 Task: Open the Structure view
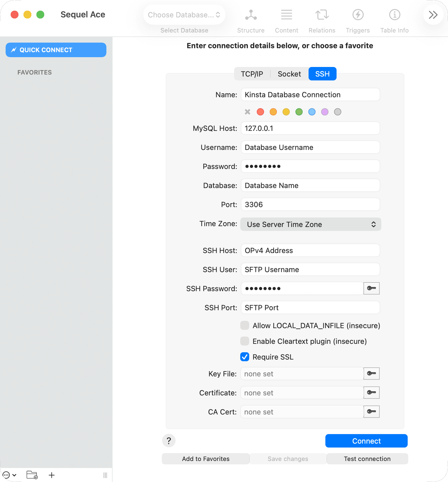(251, 21)
